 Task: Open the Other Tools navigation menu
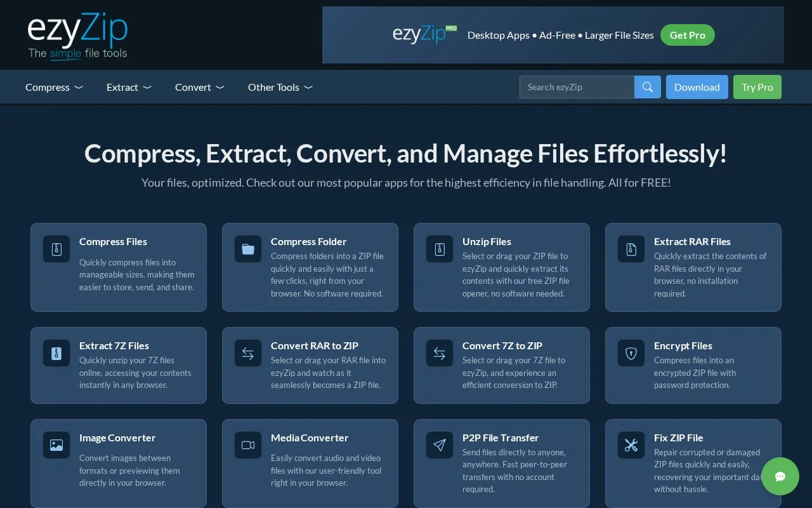[x=280, y=87]
